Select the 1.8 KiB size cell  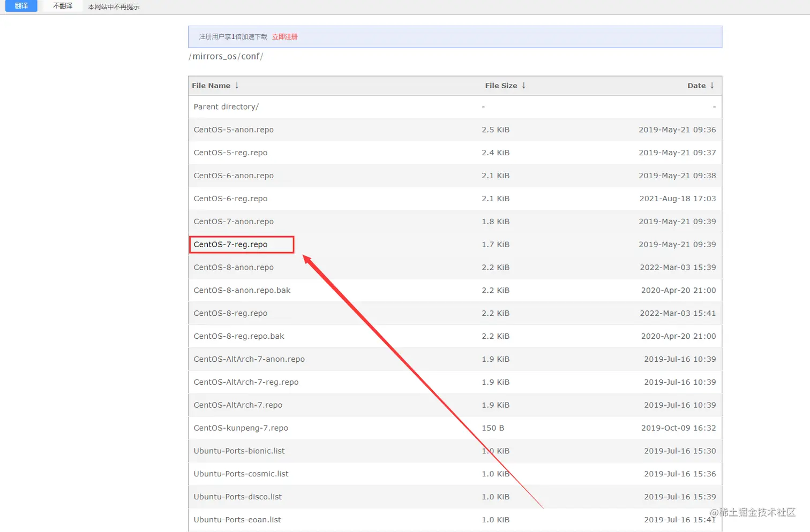(x=496, y=222)
